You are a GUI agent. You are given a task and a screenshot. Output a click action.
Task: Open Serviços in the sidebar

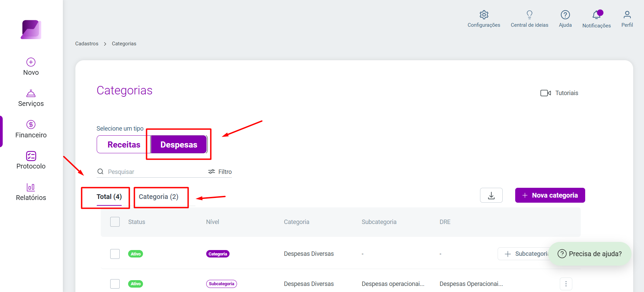coord(31,98)
